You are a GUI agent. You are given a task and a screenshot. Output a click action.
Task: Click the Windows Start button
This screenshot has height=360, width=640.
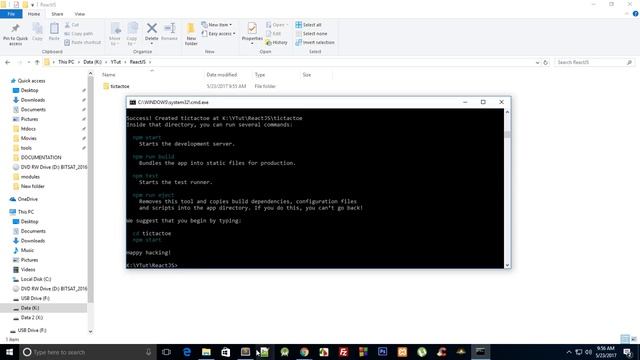(x=9, y=352)
